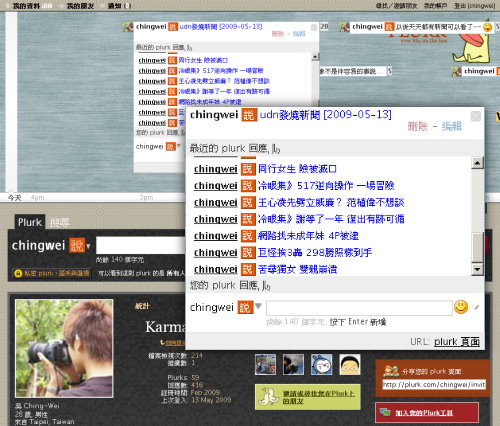Click the 4pm marker on the timeline
This screenshot has width=500, height=426.
tap(37, 198)
